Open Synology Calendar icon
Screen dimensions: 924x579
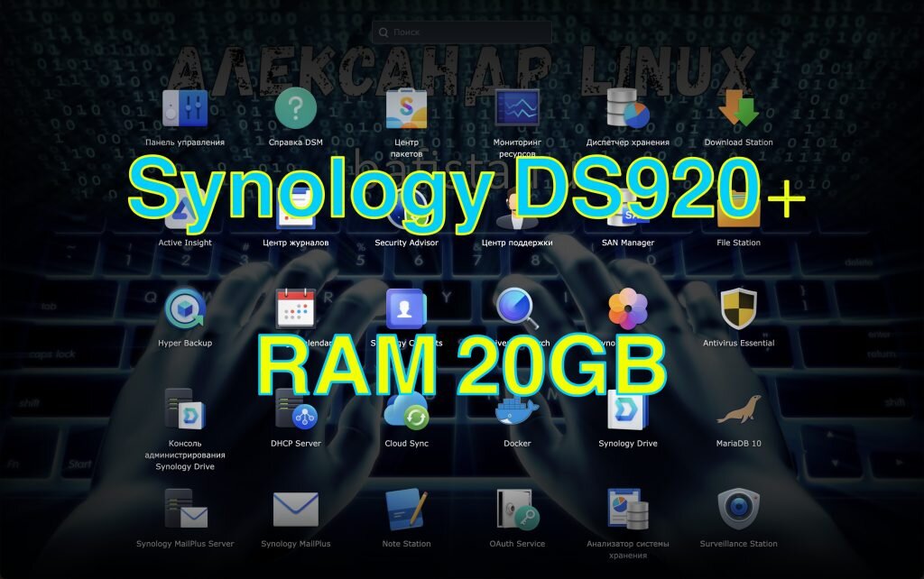click(x=296, y=309)
